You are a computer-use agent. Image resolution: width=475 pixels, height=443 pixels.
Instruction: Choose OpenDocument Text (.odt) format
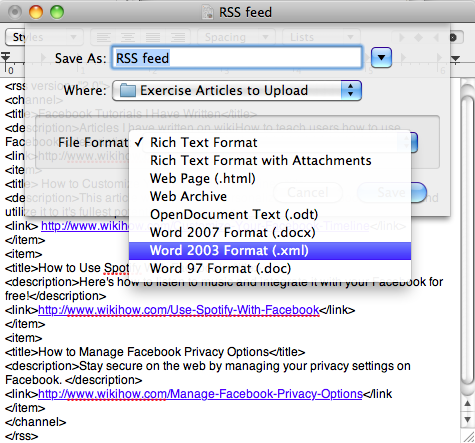coord(270,215)
